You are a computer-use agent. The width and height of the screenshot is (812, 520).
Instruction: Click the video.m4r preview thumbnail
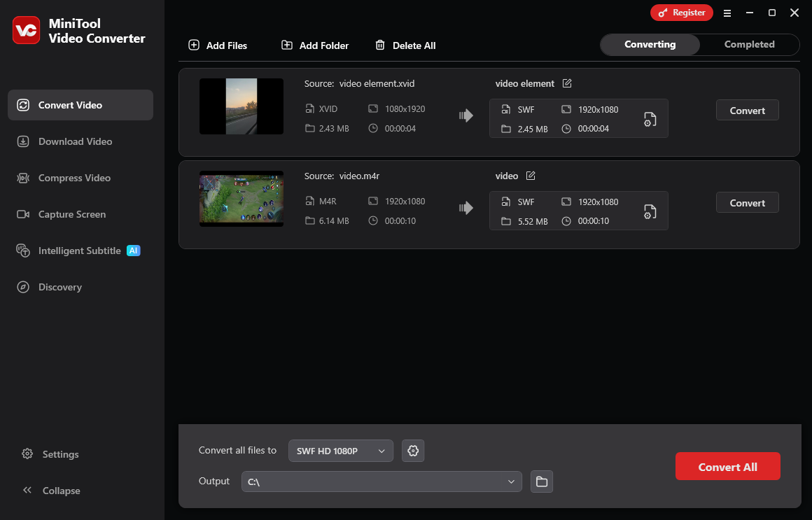click(x=241, y=199)
